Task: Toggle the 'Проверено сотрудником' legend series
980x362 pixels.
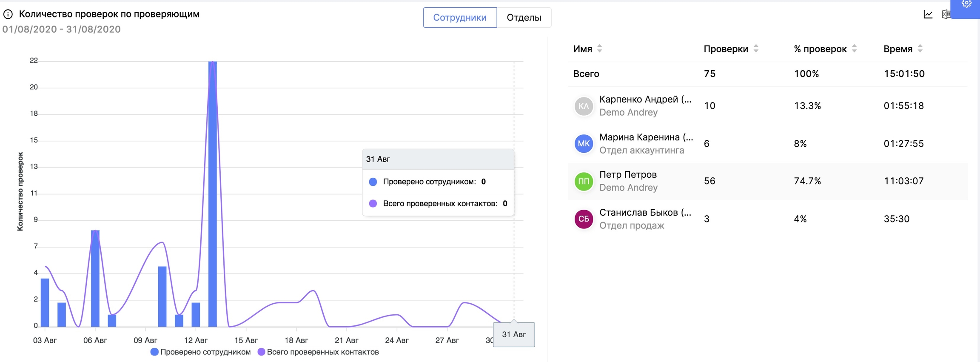Action: tap(201, 352)
